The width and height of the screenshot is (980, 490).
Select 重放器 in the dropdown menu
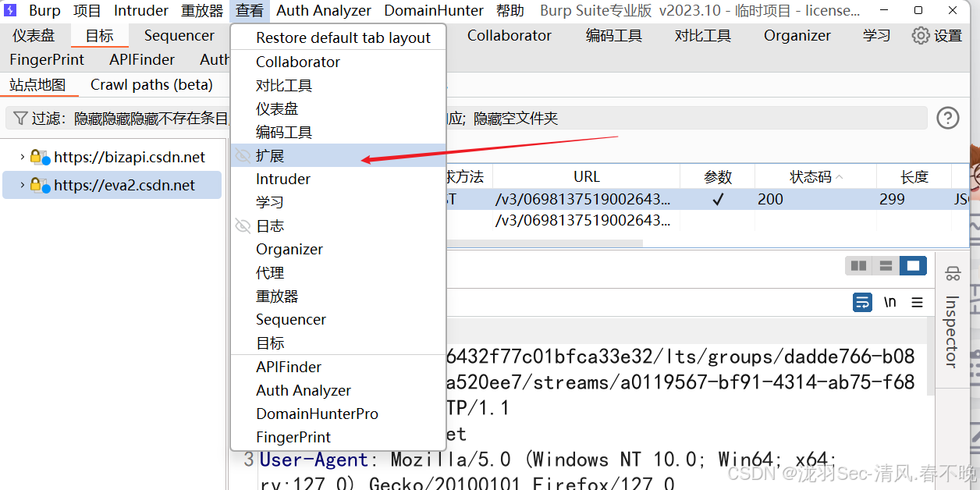coord(339,296)
